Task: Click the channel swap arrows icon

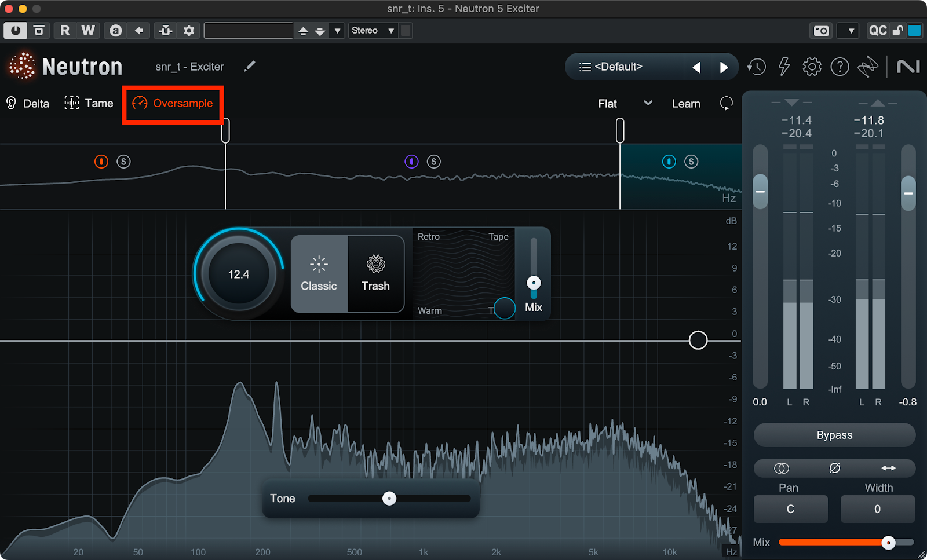Action: pos(888,468)
